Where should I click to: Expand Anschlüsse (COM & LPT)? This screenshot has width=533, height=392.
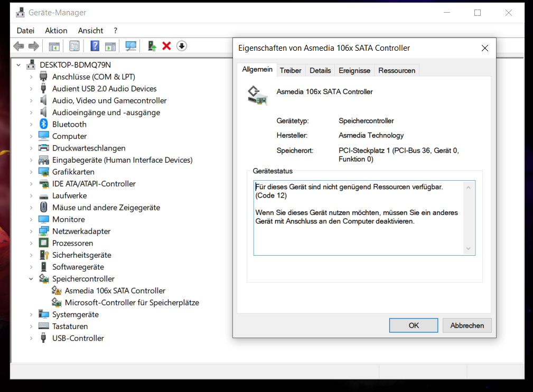point(31,77)
